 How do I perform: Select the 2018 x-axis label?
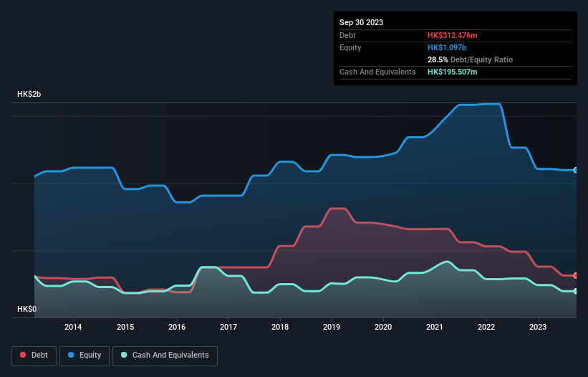coord(280,327)
